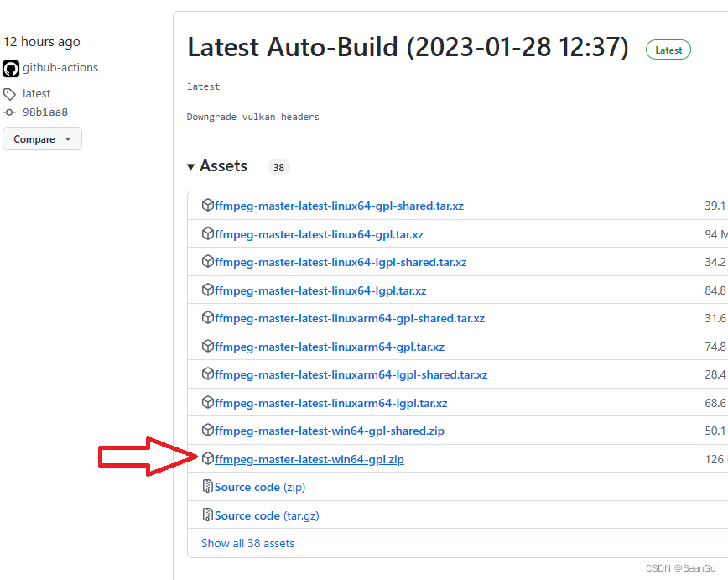Click the 39.1 size of linux64-gpl-shared

point(715,206)
